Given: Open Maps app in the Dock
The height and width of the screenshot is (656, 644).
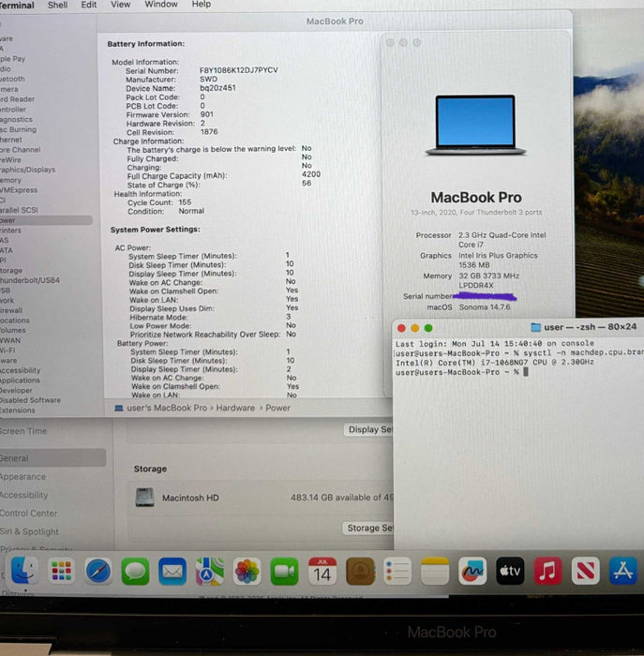Looking at the screenshot, I should [210, 571].
